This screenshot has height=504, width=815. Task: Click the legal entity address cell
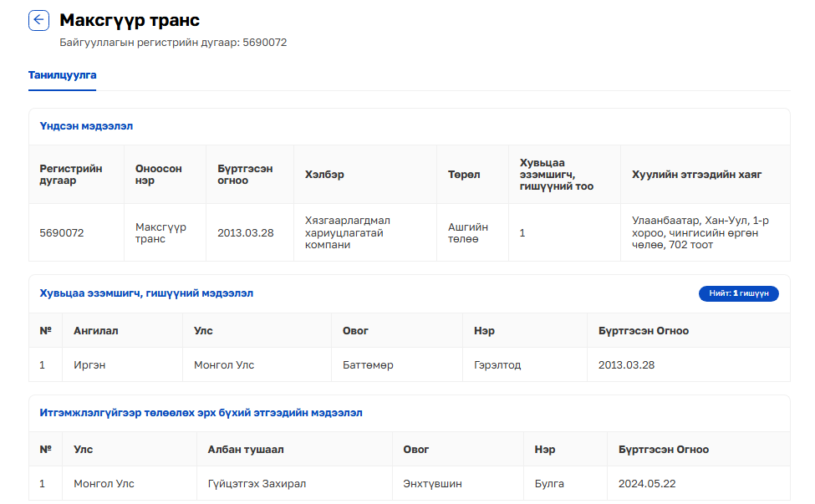tap(695, 233)
